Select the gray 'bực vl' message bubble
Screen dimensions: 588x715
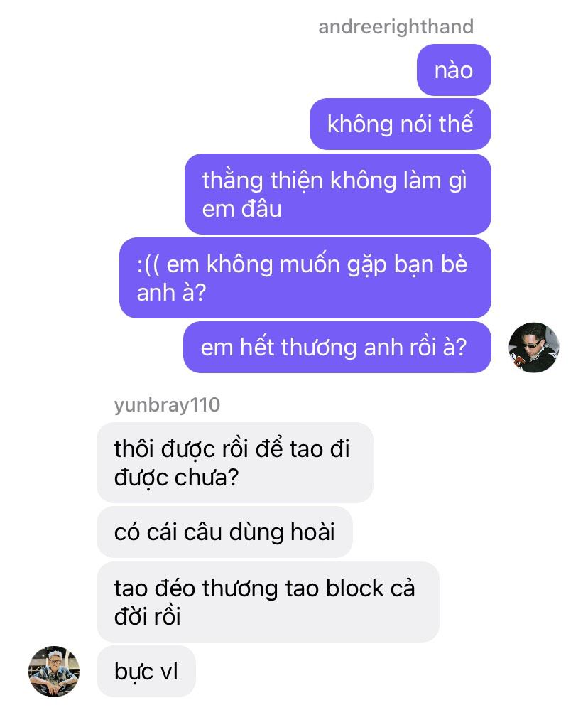146,671
